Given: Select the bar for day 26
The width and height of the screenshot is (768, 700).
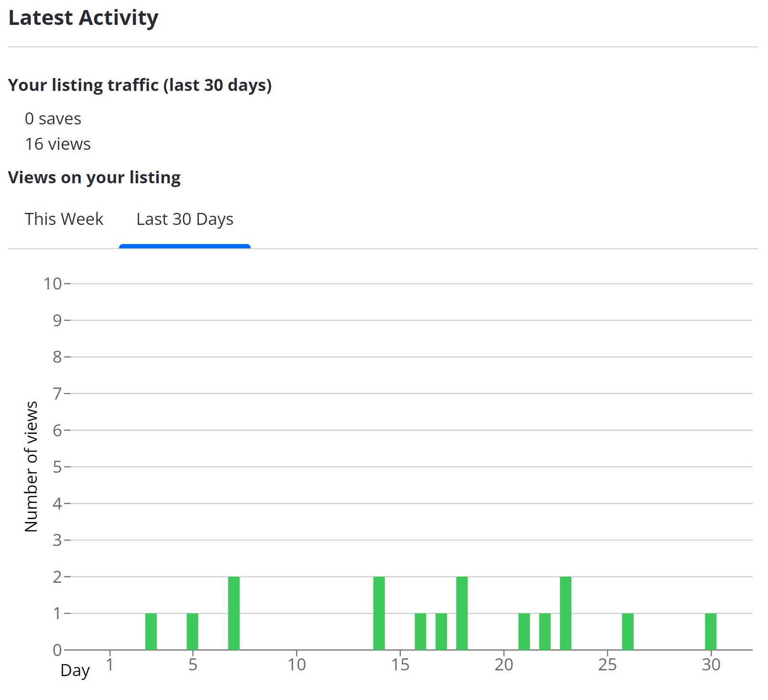Looking at the screenshot, I should pyautogui.click(x=627, y=631).
